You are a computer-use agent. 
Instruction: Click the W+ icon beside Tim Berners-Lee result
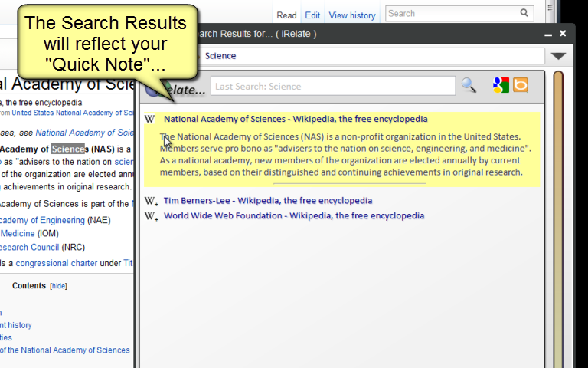tap(152, 201)
